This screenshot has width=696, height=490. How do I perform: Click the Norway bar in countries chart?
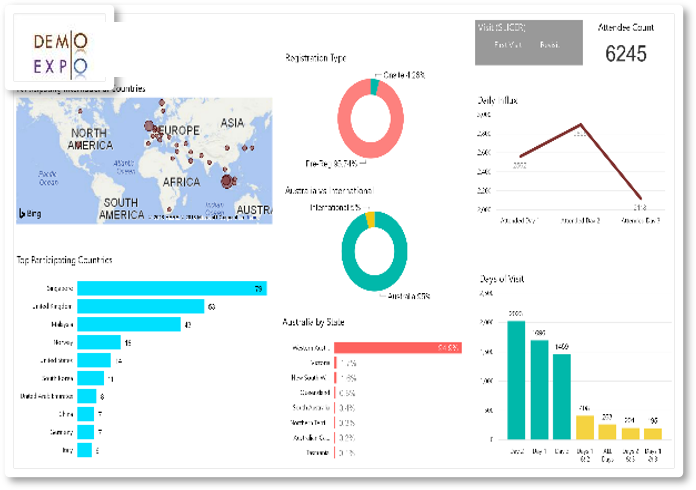(x=98, y=342)
